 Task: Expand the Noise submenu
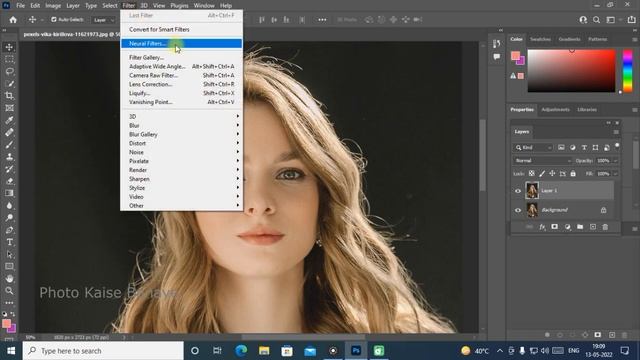(x=181, y=152)
